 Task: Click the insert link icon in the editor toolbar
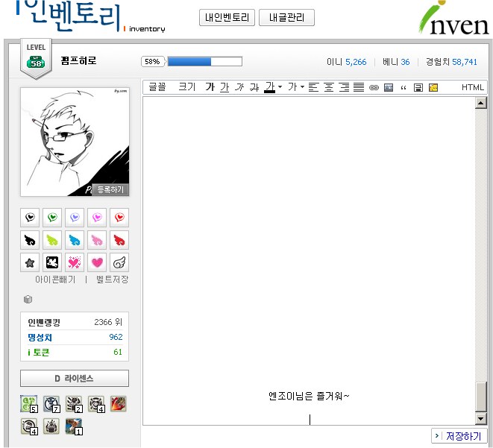coord(374,87)
